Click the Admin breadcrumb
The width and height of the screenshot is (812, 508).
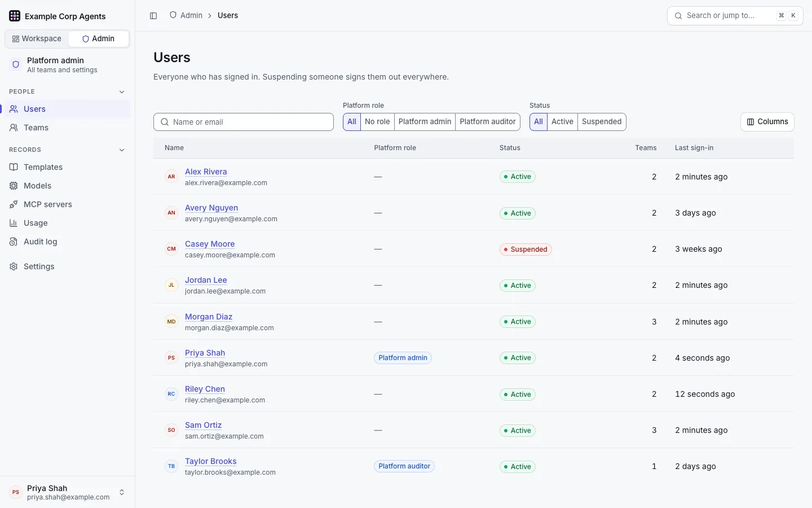186,16
